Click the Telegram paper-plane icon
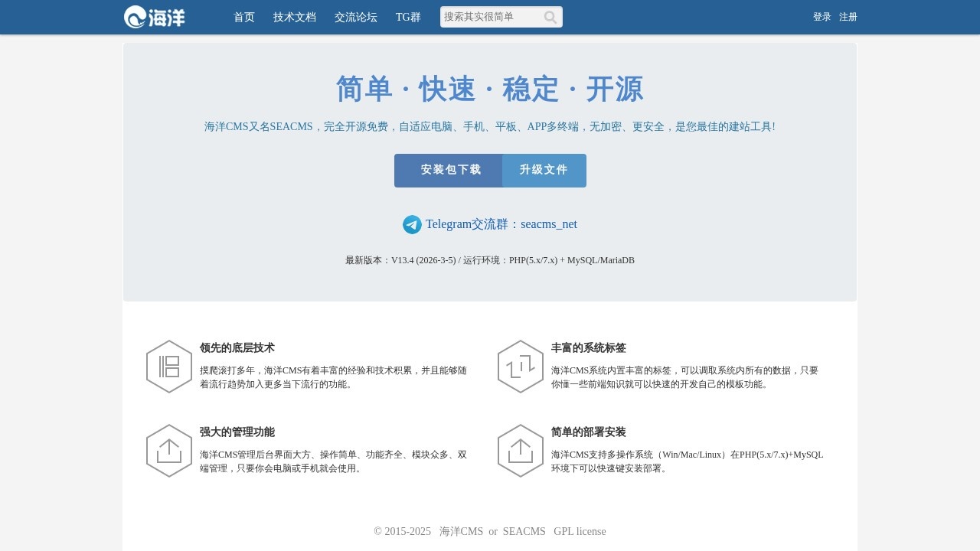 point(412,224)
